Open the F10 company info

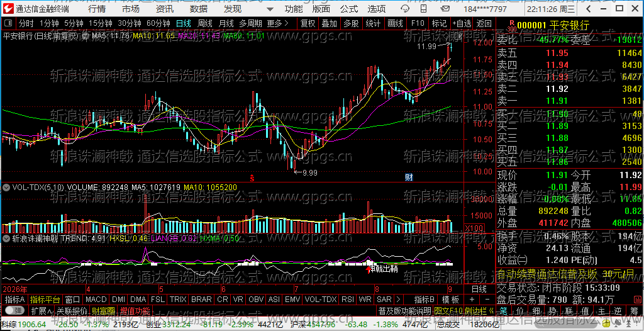pyautogui.click(x=418, y=23)
